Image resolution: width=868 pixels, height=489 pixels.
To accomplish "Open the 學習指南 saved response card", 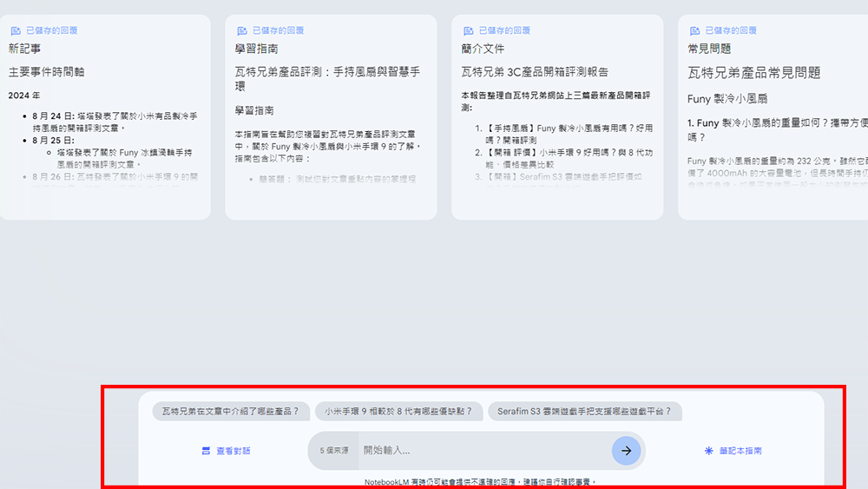I will (331, 117).
